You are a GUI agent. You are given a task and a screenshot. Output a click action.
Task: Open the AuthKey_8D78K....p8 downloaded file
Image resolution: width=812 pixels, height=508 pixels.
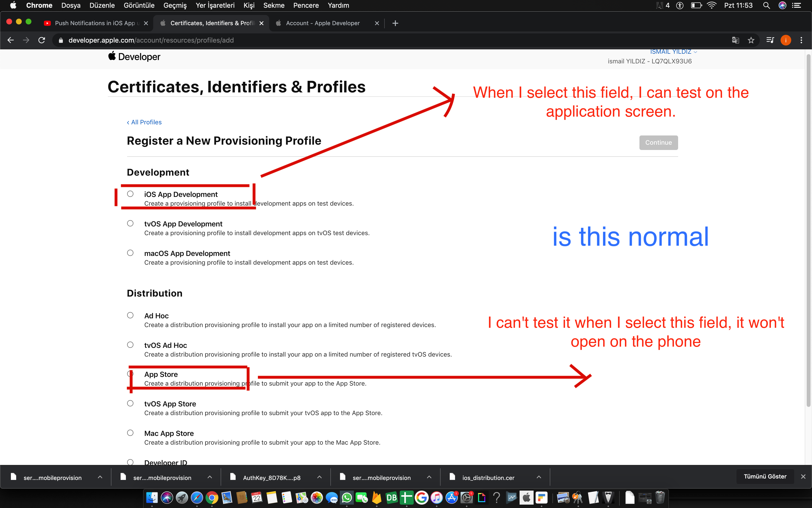[x=272, y=478]
